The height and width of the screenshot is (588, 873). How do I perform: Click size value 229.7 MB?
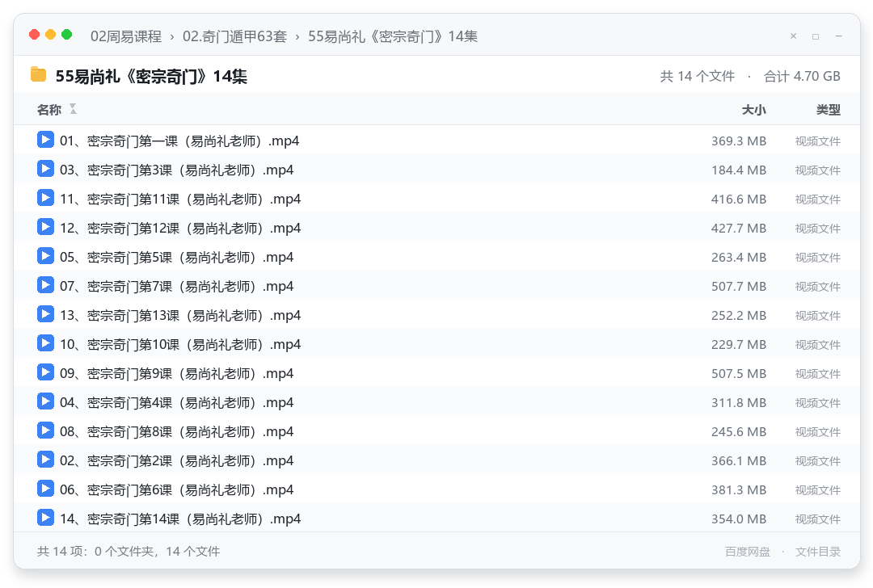click(x=738, y=345)
